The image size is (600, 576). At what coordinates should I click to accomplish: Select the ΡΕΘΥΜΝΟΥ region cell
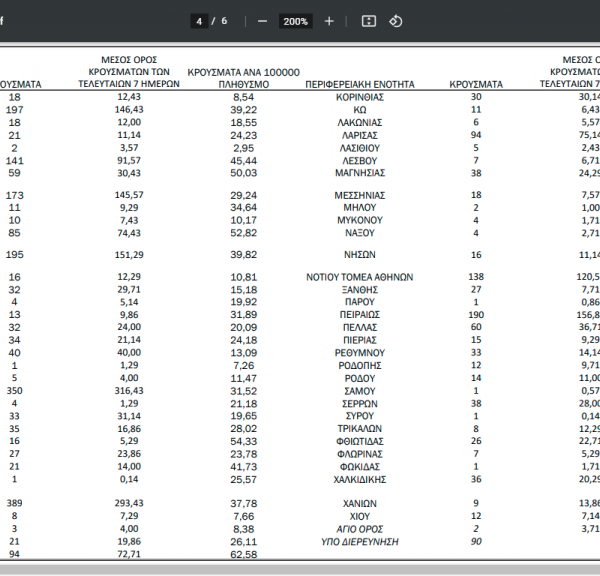point(360,353)
